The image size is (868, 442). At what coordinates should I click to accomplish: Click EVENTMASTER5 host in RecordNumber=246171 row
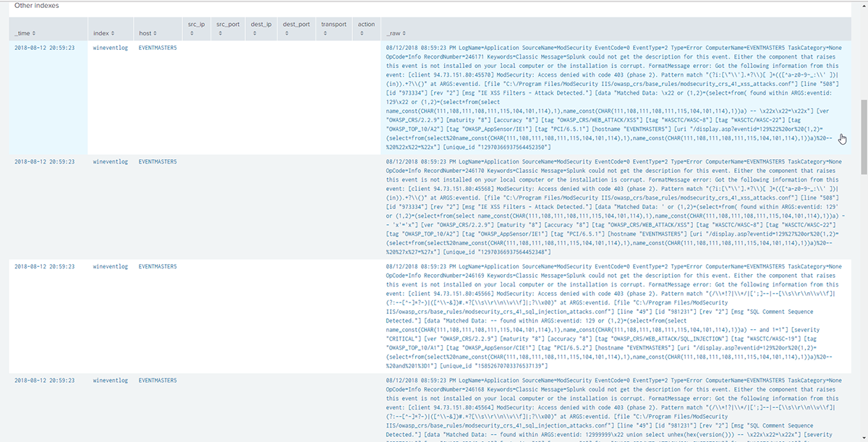[x=158, y=48]
